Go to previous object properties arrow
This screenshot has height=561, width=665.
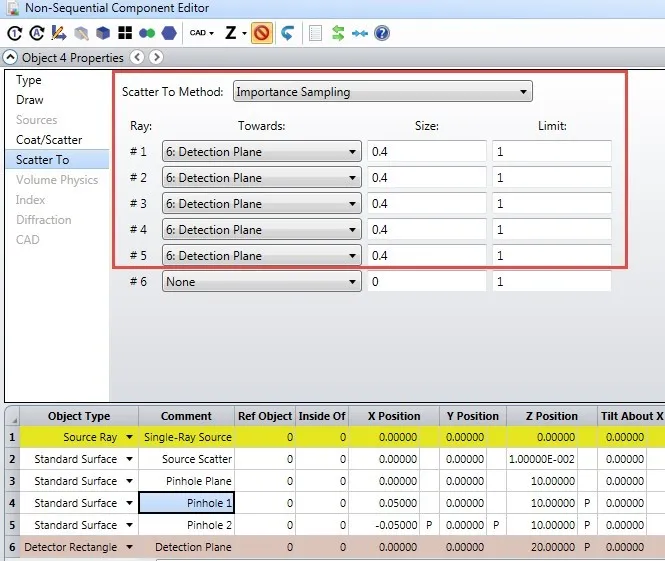click(138, 57)
